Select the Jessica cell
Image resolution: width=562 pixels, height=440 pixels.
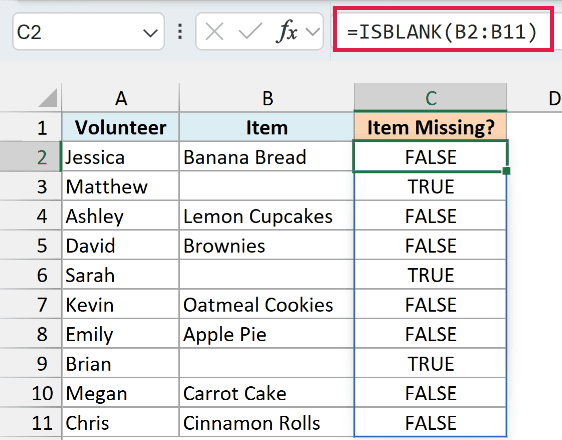[120, 157]
